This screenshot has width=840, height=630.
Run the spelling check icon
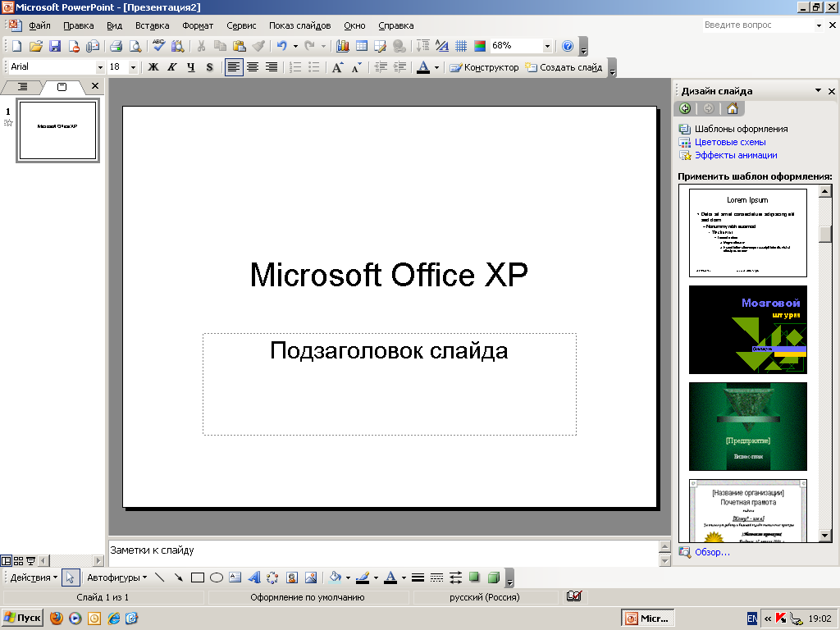tap(158, 46)
